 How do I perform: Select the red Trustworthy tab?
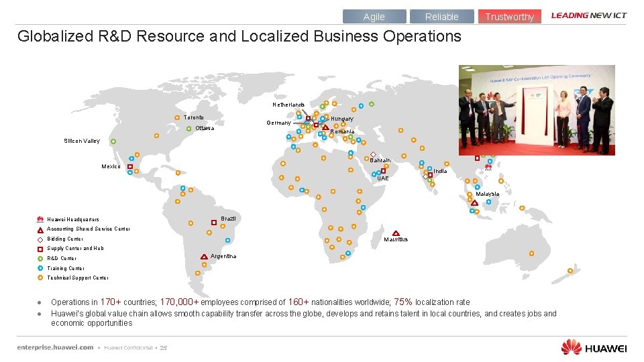(x=509, y=17)
